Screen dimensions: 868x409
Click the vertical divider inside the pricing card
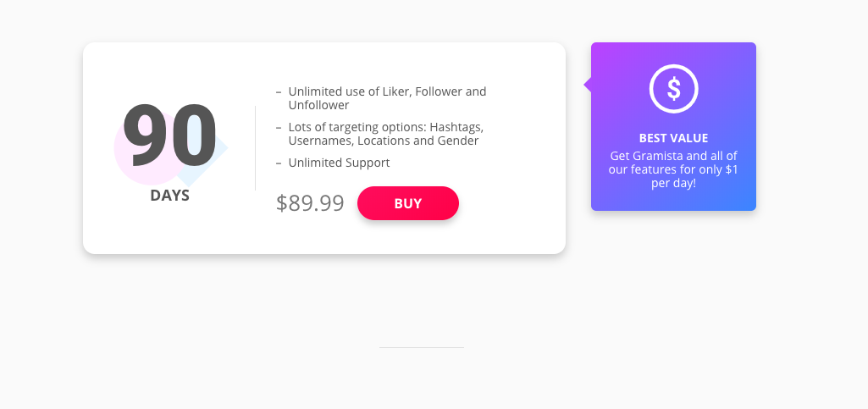tap(255, 148)
